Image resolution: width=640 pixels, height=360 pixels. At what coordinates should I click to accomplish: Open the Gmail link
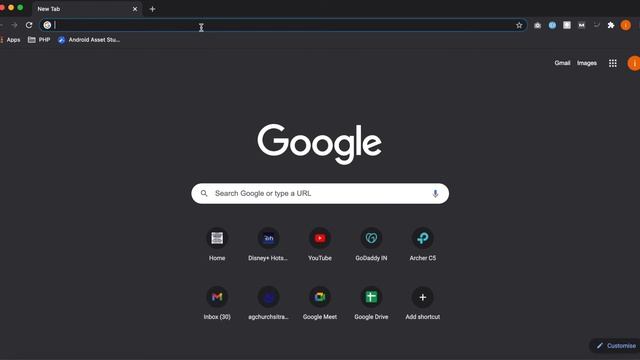point(562,63)
